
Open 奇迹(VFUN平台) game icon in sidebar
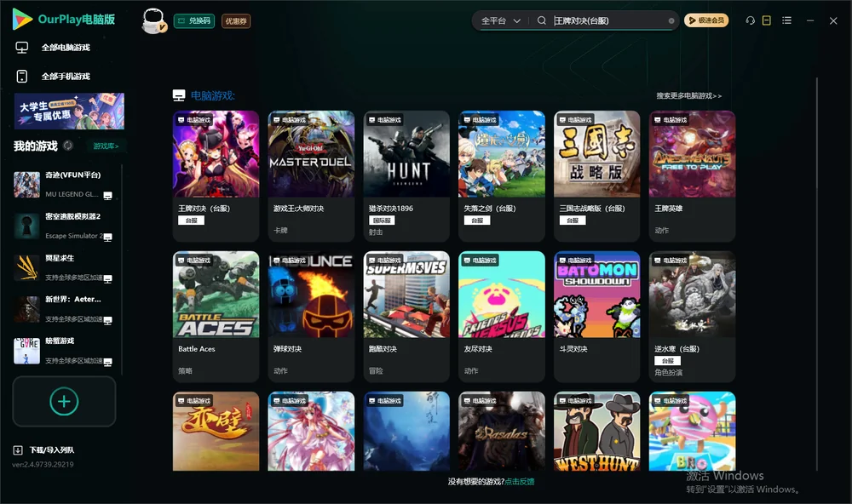(26, 185)
